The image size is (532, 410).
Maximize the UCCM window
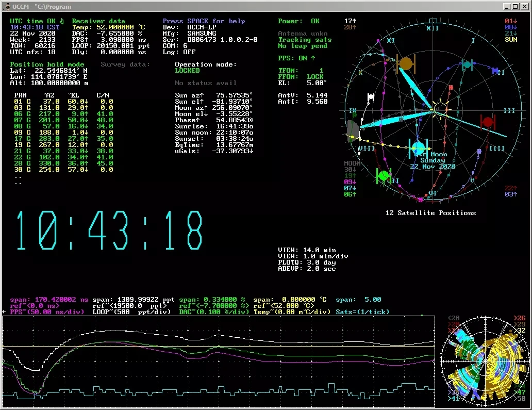point(516,7)
